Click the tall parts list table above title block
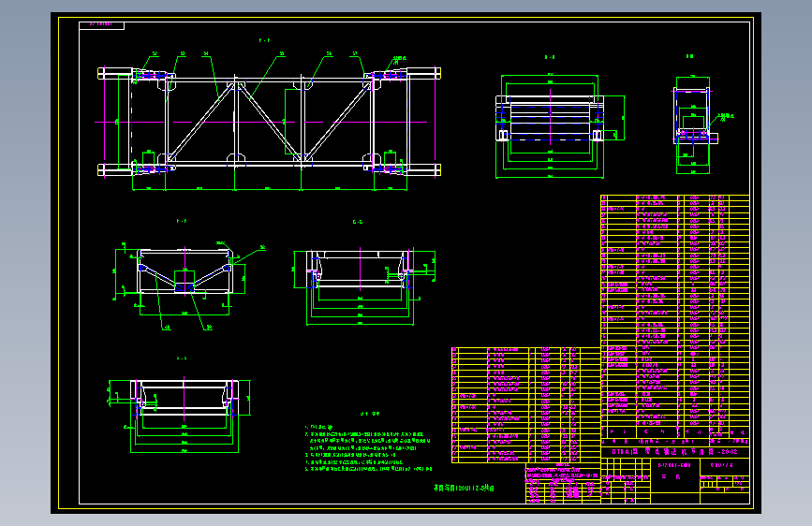812x526 pixels. (674, 316)
